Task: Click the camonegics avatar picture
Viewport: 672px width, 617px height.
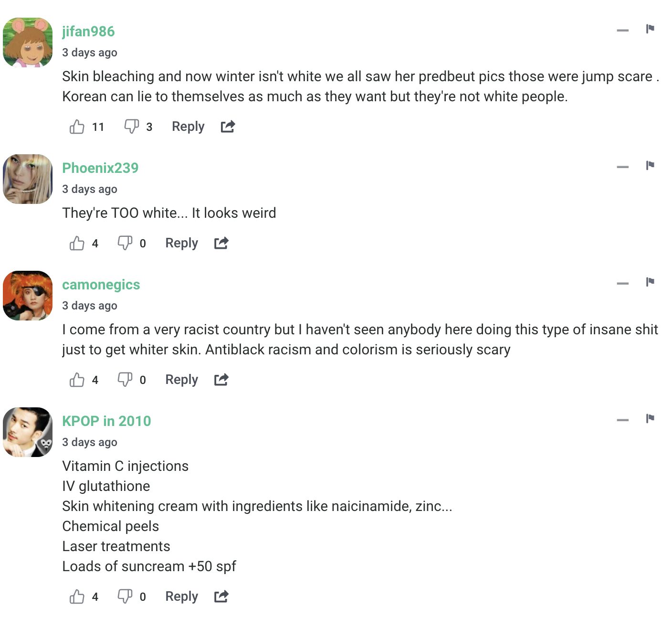Action: (28, 296)
